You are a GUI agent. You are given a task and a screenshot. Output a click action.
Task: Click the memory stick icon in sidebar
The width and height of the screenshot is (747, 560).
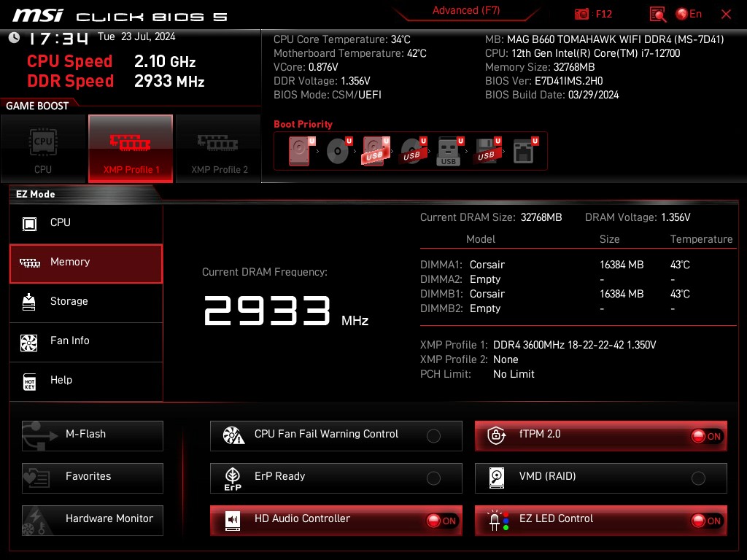click(x=29, y=262)
